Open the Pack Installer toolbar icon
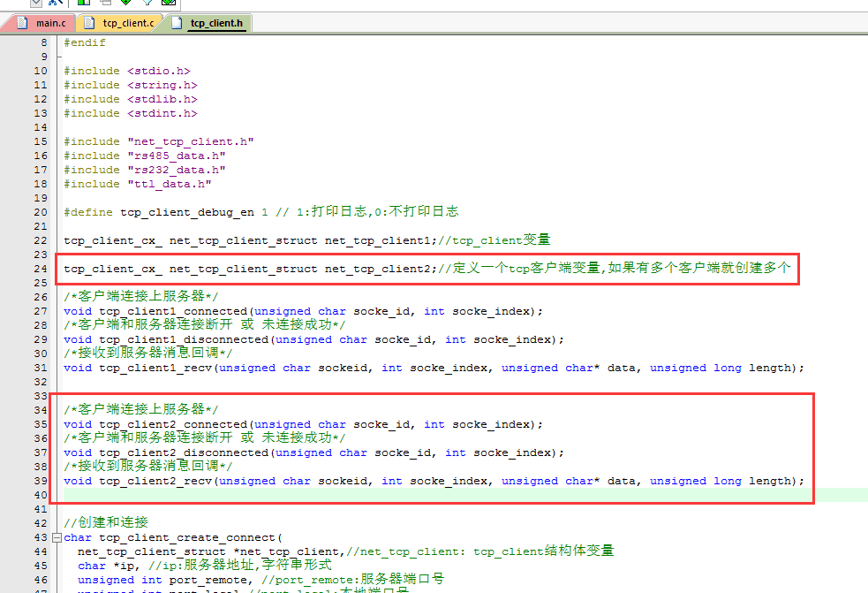Image resolution: width=868 pixels, height=593 pixels. 169,3
